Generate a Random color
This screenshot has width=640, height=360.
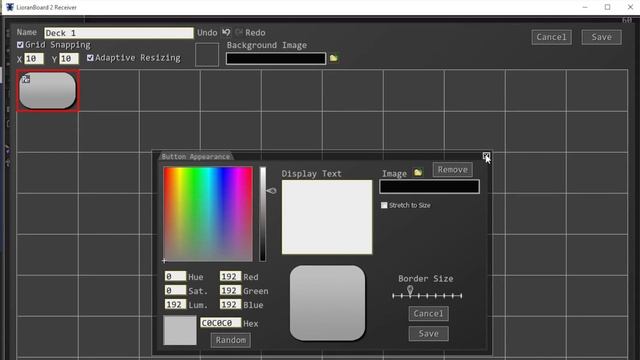coord(231,340)
